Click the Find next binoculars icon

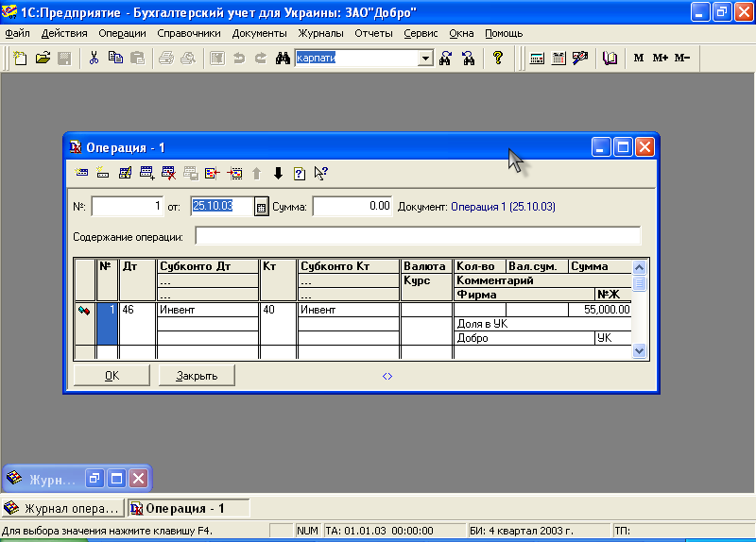pyautogui.click(x=445, y=59)
